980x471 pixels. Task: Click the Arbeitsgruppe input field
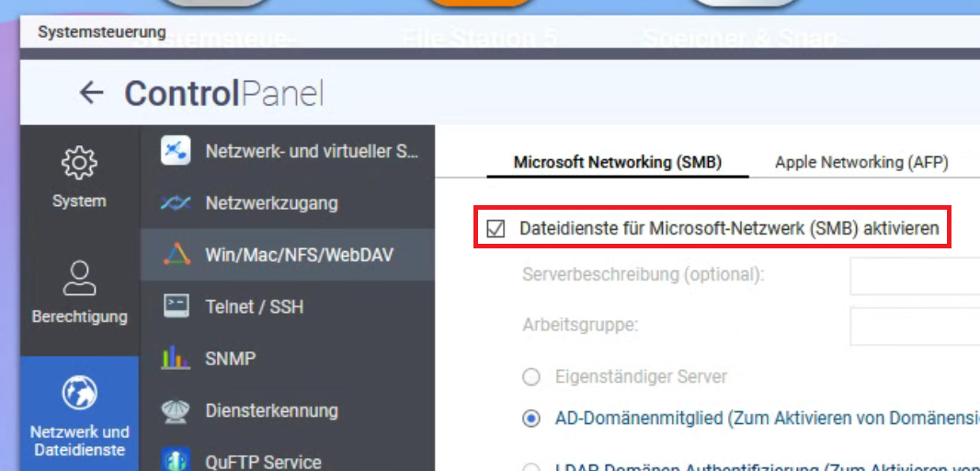pyautogui.click(x=914, y=326)
